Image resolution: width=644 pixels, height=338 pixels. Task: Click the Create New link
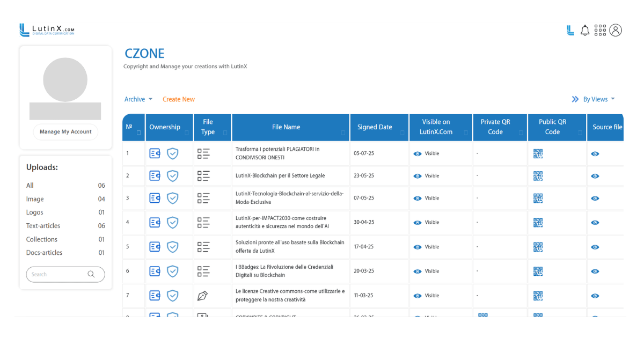pyautogui.click(x=179, y=99)
